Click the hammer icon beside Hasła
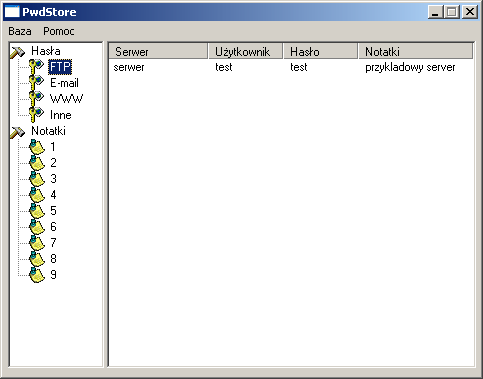 pyautogui.click(x=18, y=52)
